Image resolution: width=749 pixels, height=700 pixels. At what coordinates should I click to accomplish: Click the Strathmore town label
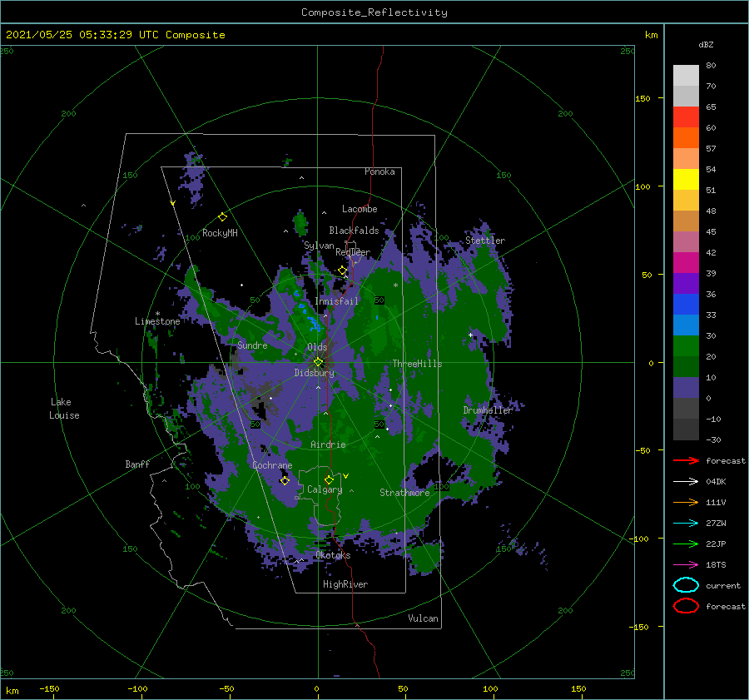click(404, 493)
